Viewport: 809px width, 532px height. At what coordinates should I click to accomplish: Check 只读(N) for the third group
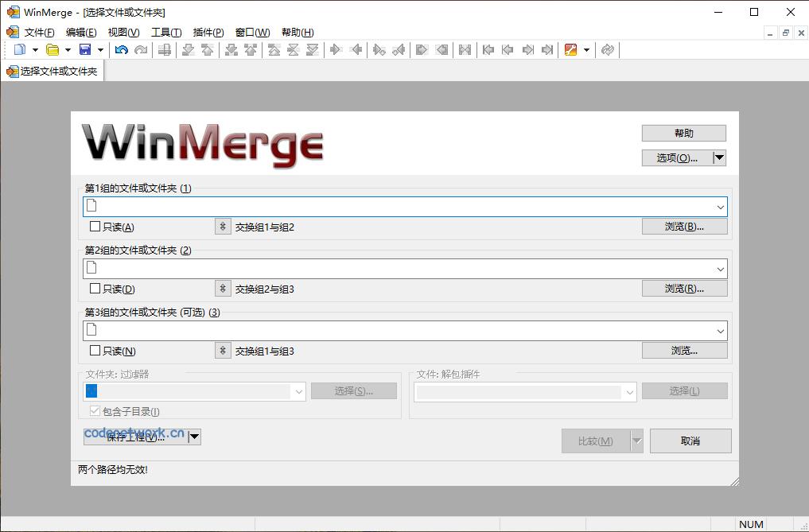[95, 351]
